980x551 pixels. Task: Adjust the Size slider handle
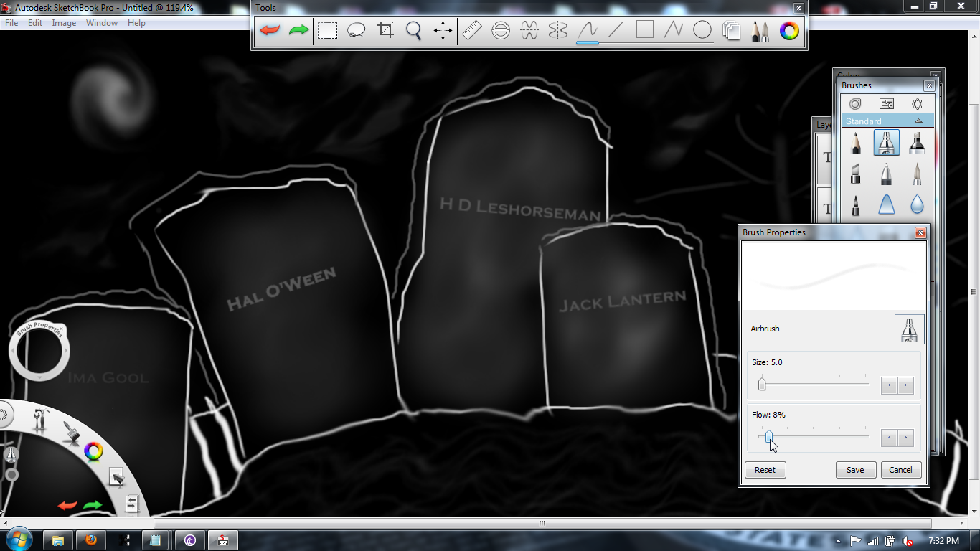[762, 385]
